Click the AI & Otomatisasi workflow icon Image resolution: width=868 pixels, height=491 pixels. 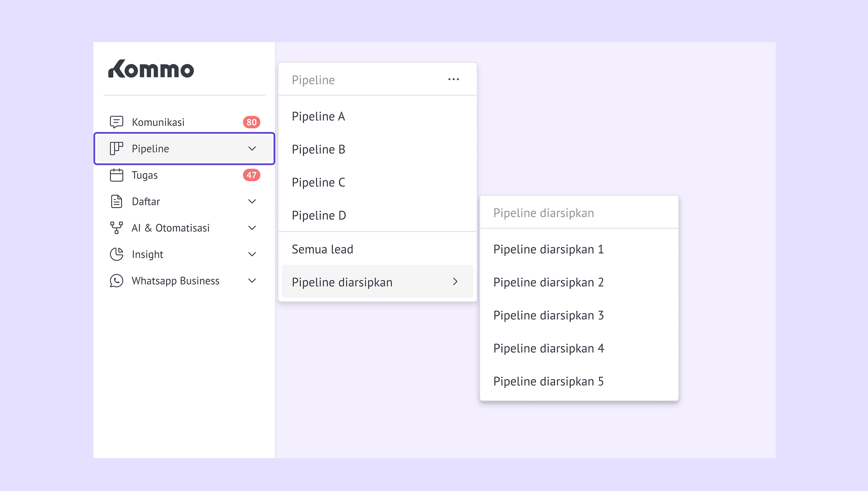tap(116, 228)
